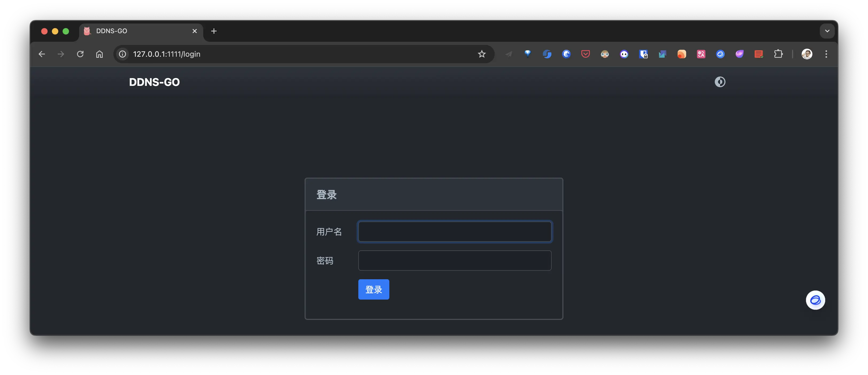Click the blue 登录 button

click(x=373, y=289)
